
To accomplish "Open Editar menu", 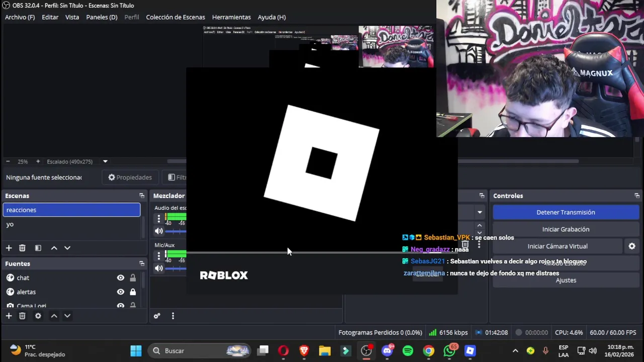I will (50, 17).
